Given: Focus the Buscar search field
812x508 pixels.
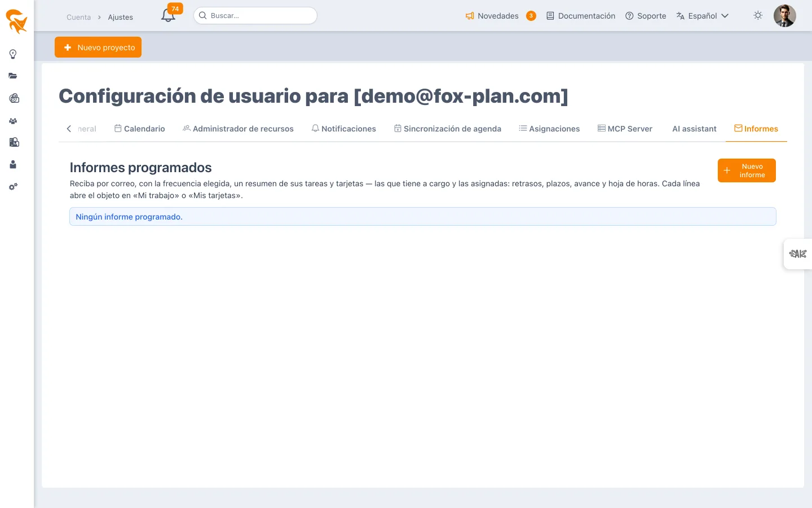Looking at the screenshot, I should coord(255,16).
